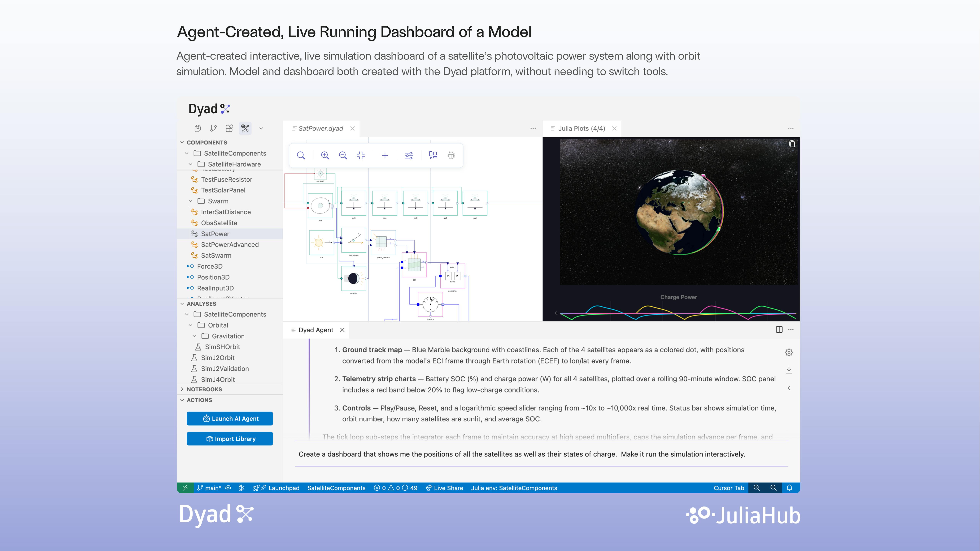This screenshot has width=980, height=551.
Task: Click the main* branch in status bar
Action: pyautogui.click(x=209, y=488)
